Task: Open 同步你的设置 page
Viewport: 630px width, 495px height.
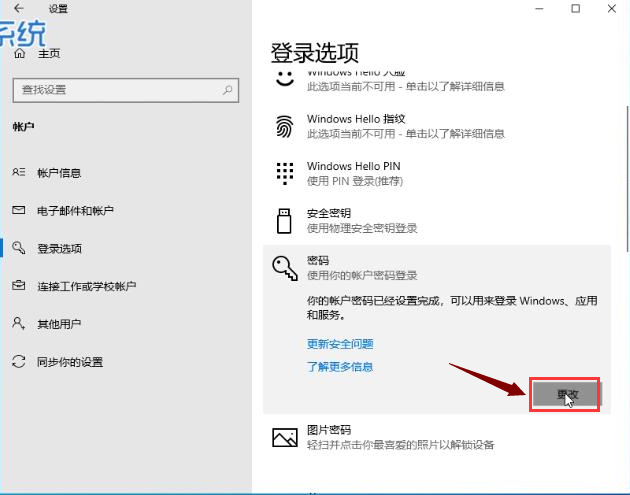Action: pos(70,362)
